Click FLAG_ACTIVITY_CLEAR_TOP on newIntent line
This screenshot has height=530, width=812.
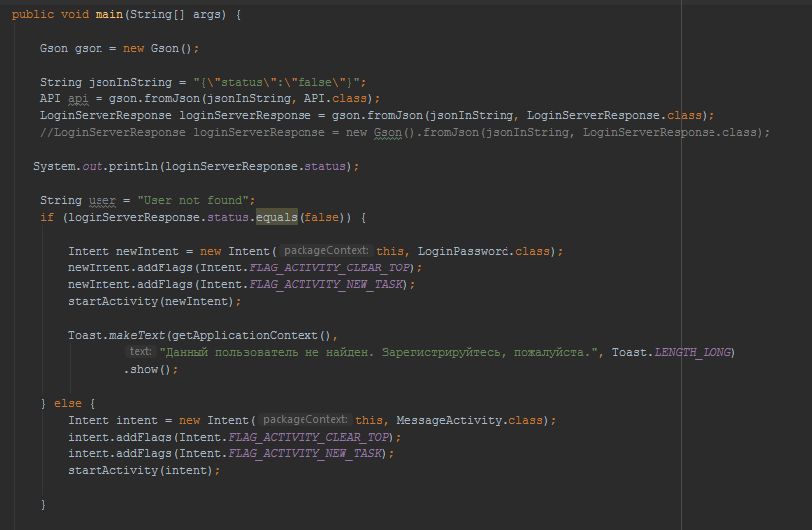point(329,268)
